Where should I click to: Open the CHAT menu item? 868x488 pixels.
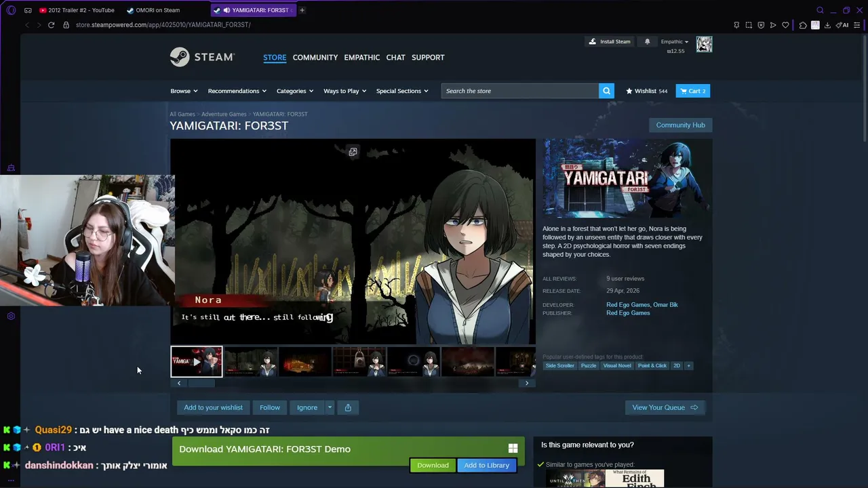pos(396,58)
